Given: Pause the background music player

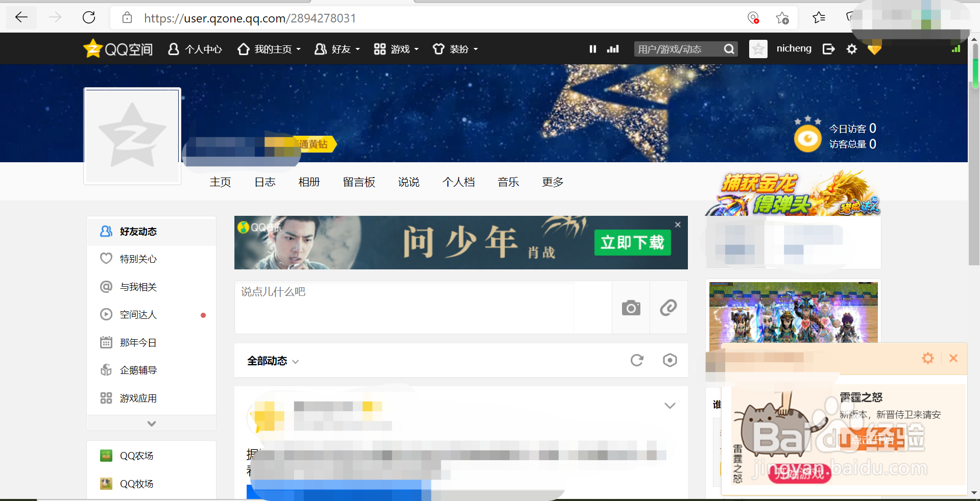Looking at the screenshot, I should [x=593, y=49].
